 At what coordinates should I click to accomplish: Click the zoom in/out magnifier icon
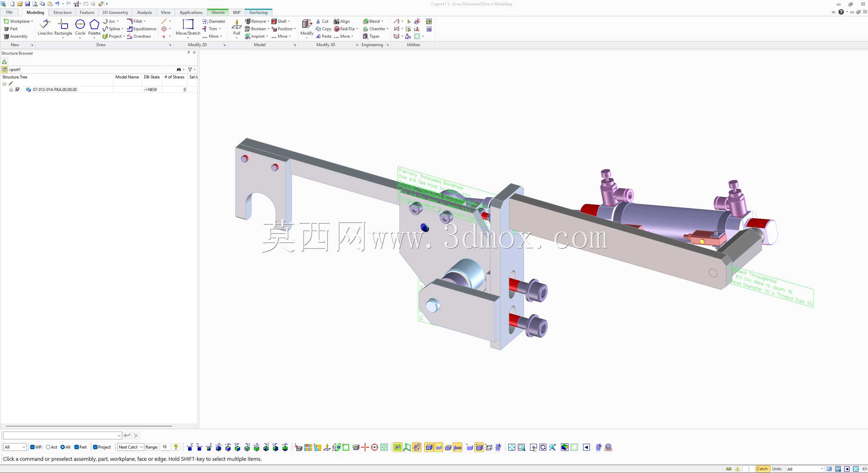(552, 447)
